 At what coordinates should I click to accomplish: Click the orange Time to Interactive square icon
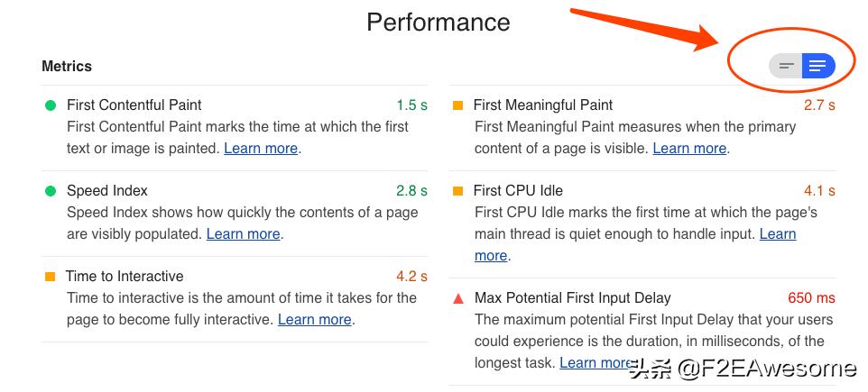[x=51, y=277]
